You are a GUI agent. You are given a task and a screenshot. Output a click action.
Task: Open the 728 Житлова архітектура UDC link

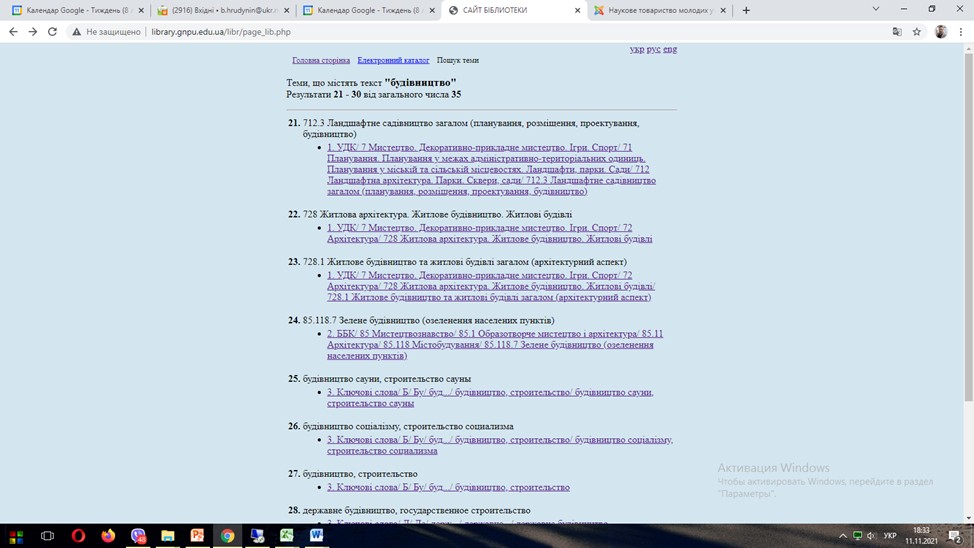(488, 233)
